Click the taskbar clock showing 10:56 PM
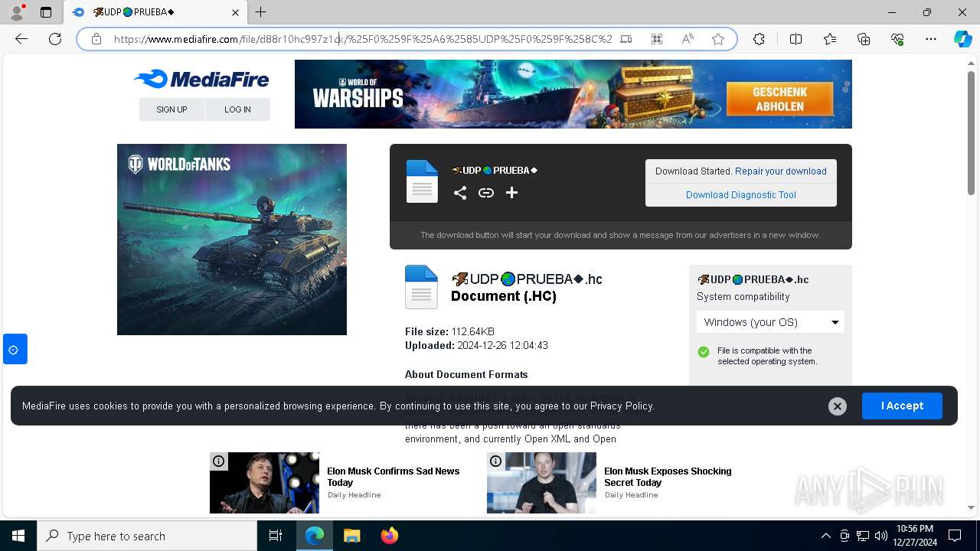This screenshot has width=980, height=551. (914, 536)
